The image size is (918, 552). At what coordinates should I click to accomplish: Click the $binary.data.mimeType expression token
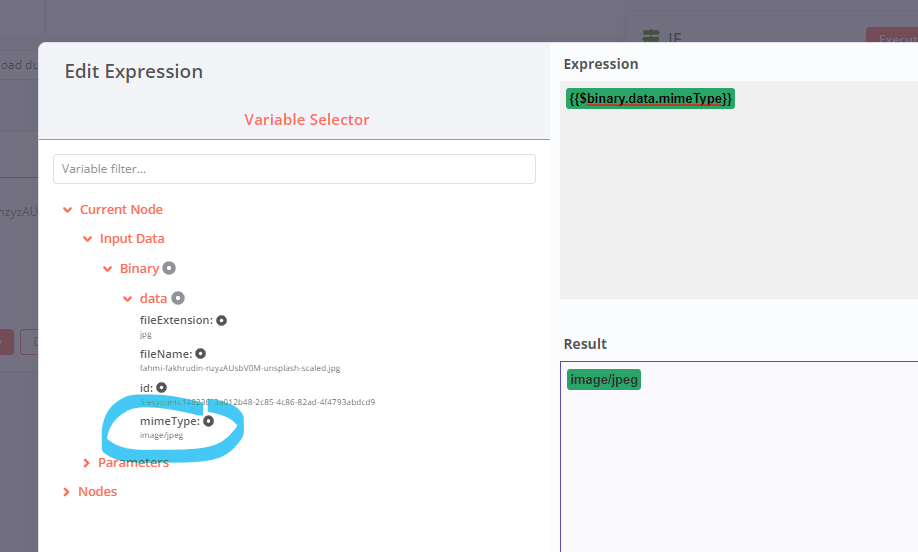[x=650, y=99]
